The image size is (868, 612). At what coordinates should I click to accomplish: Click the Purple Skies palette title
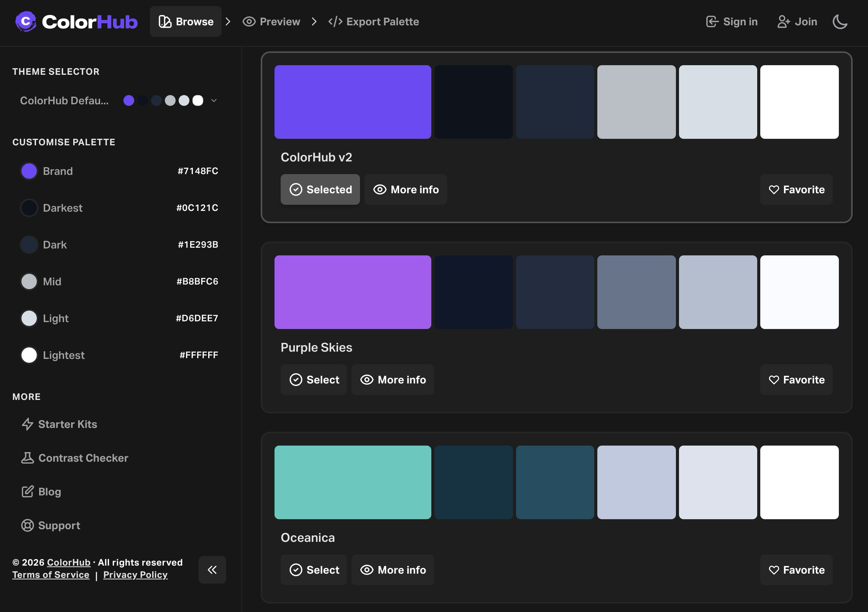[x=316, y=347]
